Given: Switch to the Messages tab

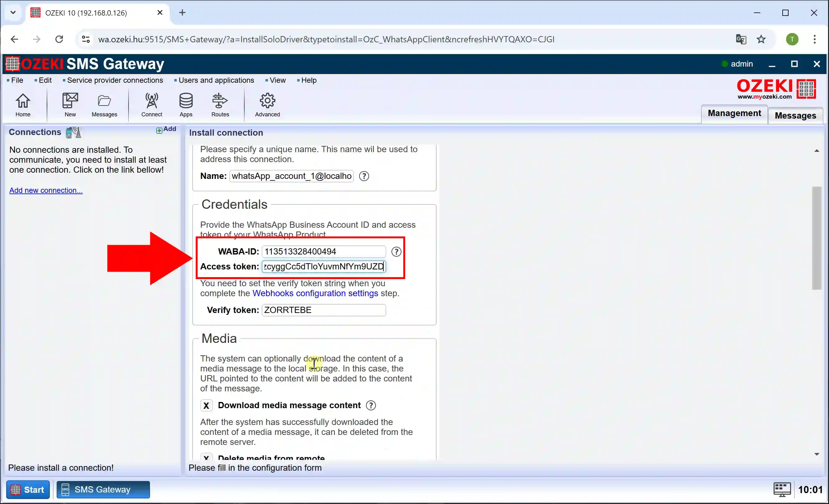Looking at the screenshot, I should pyautogui.click(x=795, y=116).
